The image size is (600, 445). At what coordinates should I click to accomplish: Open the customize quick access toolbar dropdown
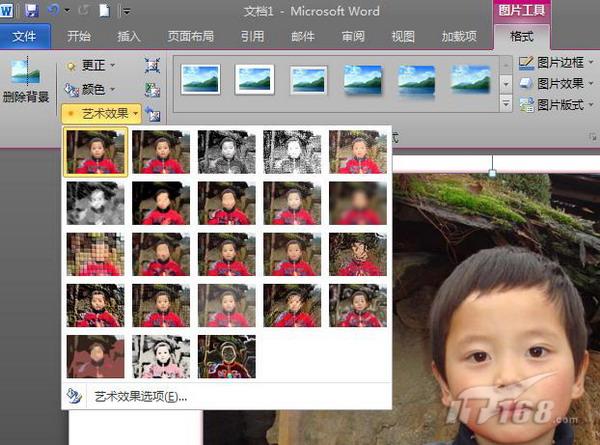(x=126, y=11)
